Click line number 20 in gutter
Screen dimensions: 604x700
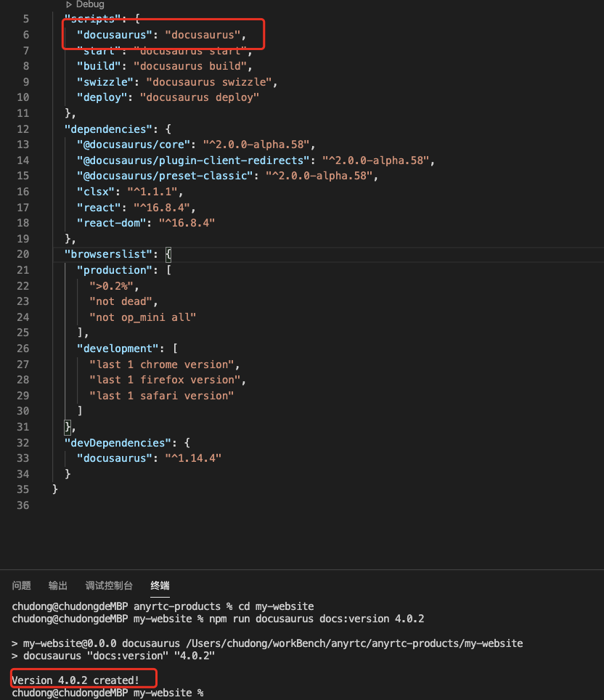pos(23,254)
